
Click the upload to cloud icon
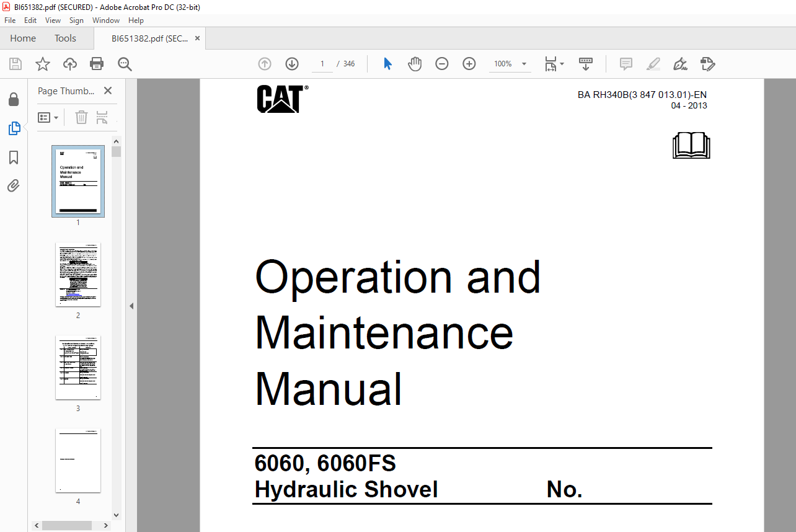tap(70, 64)
